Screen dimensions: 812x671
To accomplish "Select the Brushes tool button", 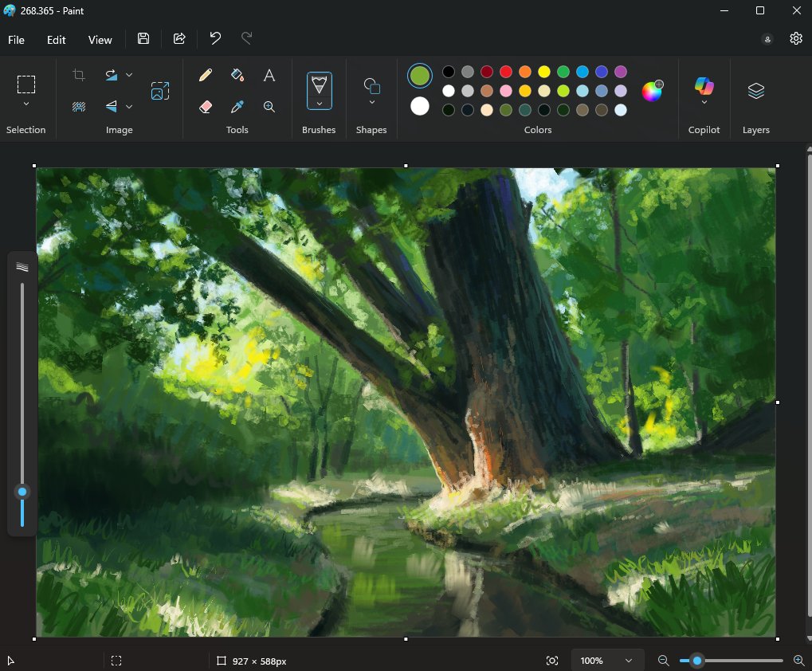I will [x=319, y=84].
